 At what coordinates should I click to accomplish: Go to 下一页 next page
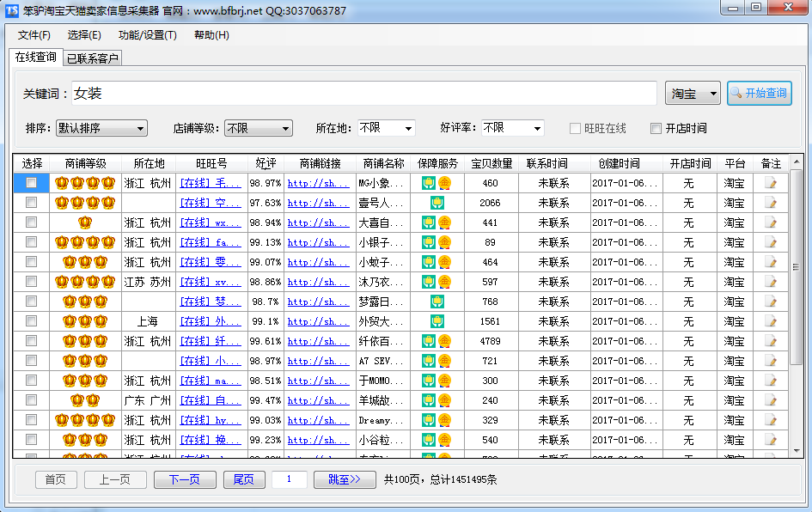[185, 479]
